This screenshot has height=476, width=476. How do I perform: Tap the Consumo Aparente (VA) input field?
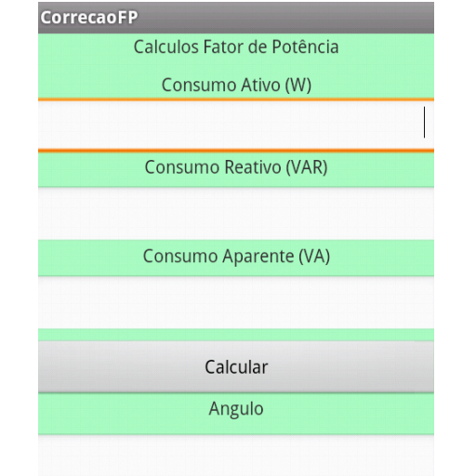click(x=236, y=302)
